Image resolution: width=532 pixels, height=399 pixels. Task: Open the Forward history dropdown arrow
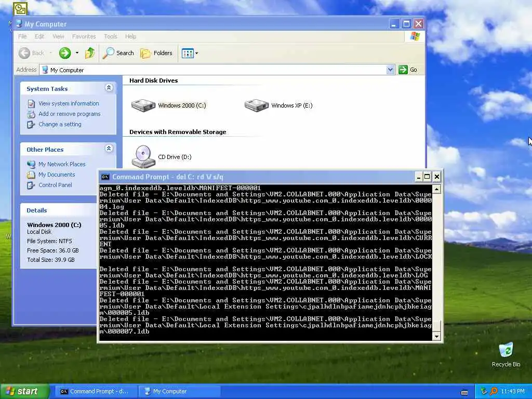click(77, 53)
